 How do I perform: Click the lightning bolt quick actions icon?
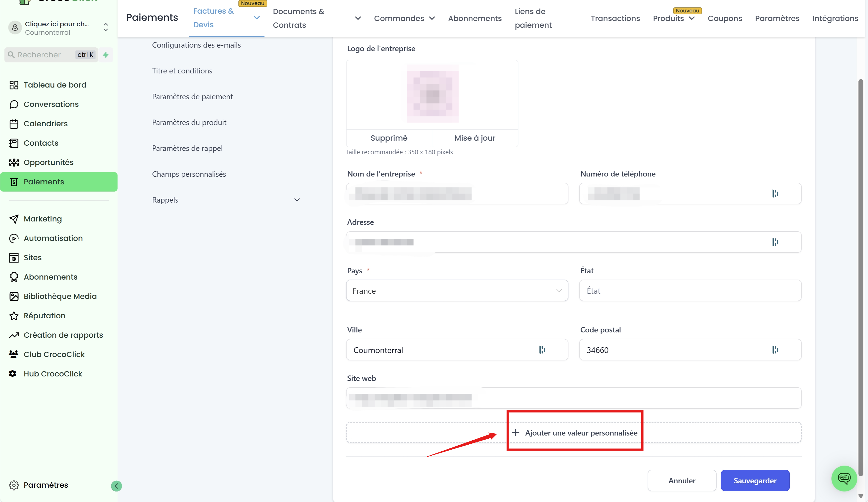106,55
